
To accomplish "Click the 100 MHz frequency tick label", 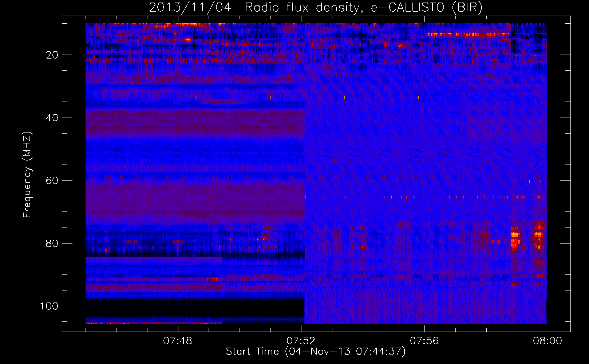I will pyautogui.click(x=49, y=306).
